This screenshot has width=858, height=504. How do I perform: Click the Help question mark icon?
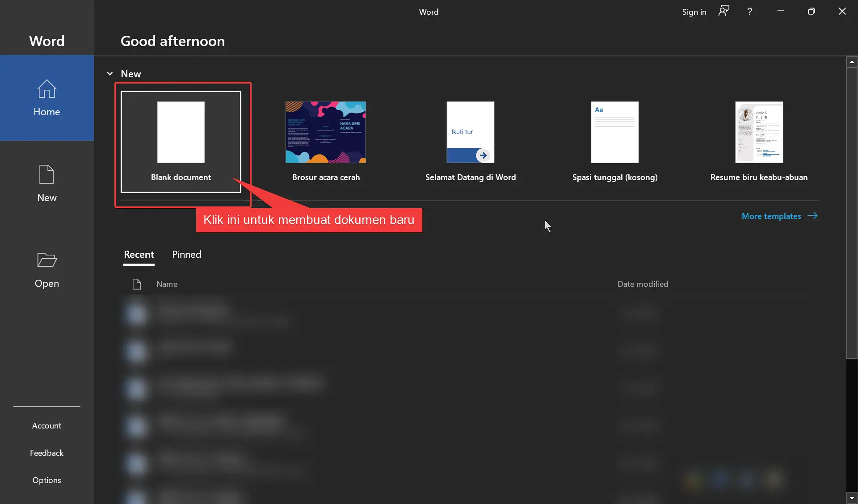pos(750,11)
